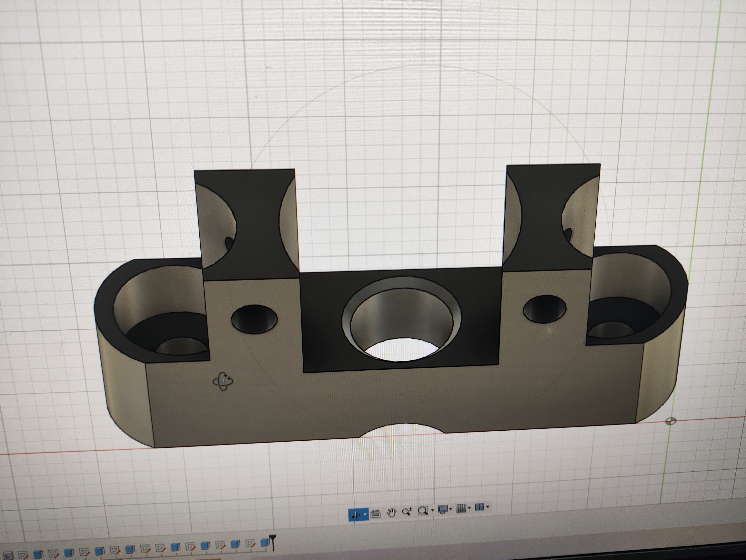The height and width of the screenshot is (560, 746).
Task: Click the Zoom Window fit icon
Action: tap(423, 510)
